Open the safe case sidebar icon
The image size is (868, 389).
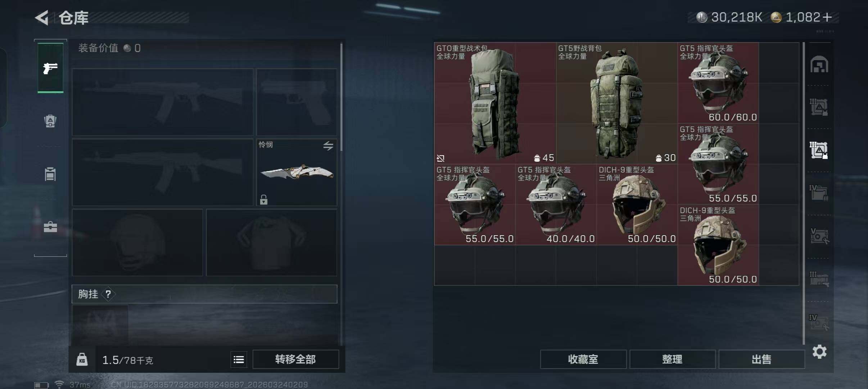[x=50, y=227]
